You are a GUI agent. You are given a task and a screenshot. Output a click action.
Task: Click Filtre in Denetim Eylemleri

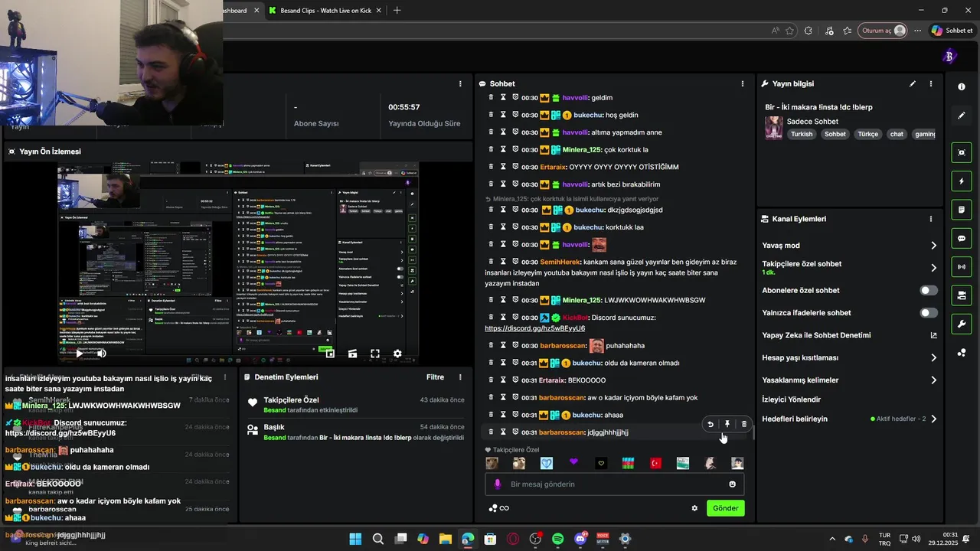435,377
